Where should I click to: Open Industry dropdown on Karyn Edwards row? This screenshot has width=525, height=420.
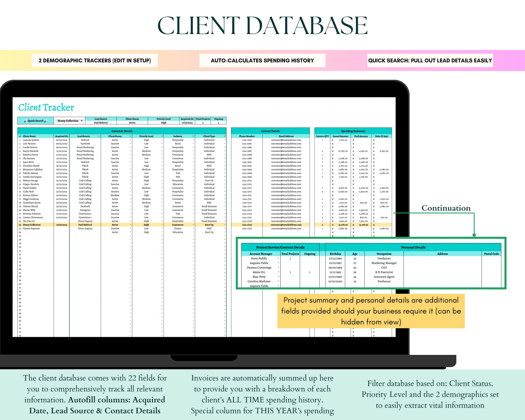pos(193,151)
